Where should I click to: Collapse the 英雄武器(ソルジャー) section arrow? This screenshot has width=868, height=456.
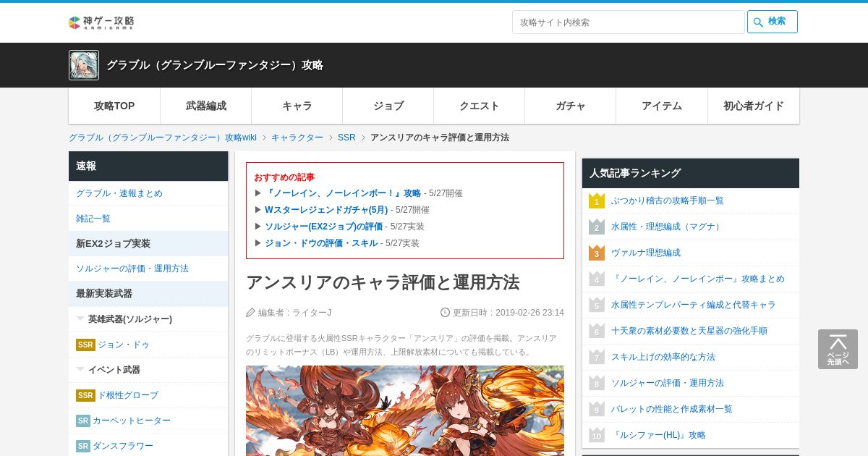click(x=80, y=318)
